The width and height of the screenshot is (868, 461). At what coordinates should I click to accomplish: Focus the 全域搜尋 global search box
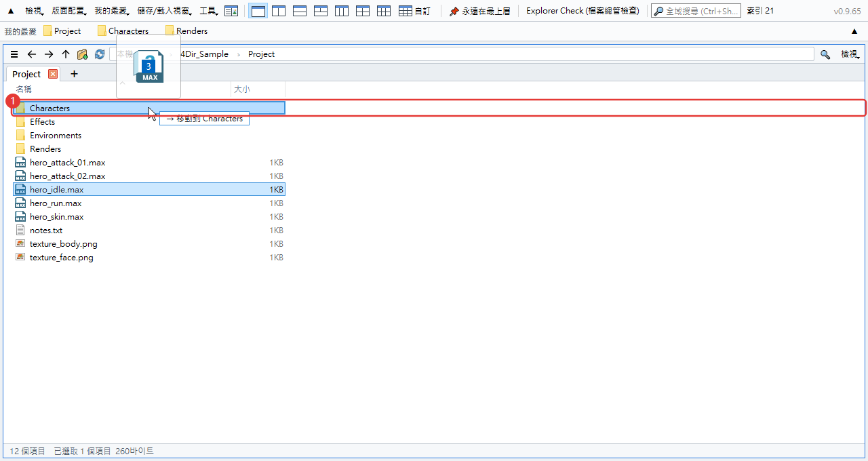tap(696, 11)
